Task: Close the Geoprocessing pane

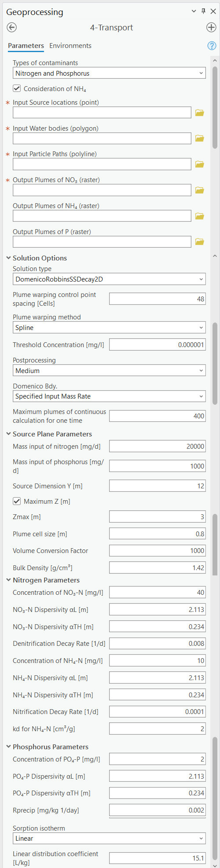Action: (x=213, y=11)
